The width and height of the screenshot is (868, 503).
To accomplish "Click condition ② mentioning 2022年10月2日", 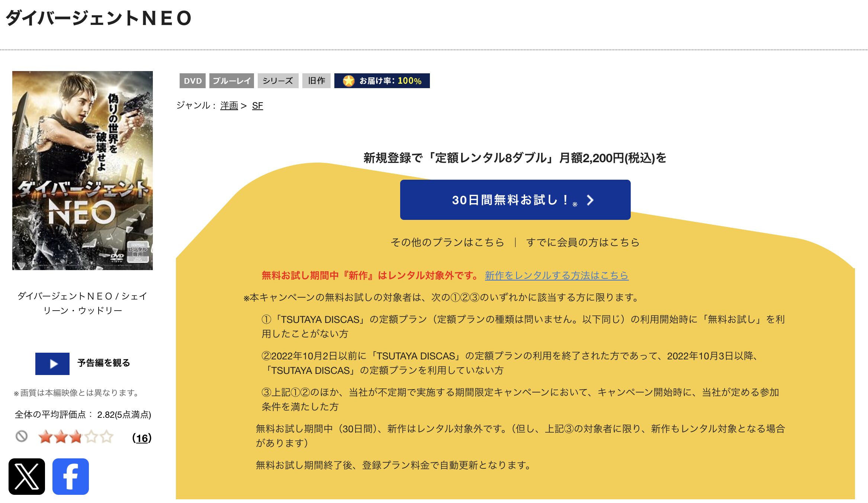I will [510, 363].
